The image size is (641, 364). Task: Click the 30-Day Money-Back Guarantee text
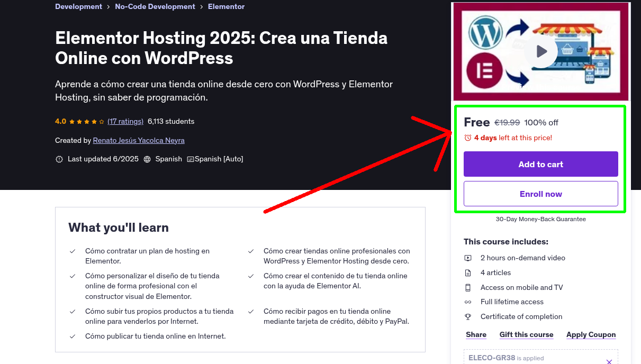(x=541, y=219)
